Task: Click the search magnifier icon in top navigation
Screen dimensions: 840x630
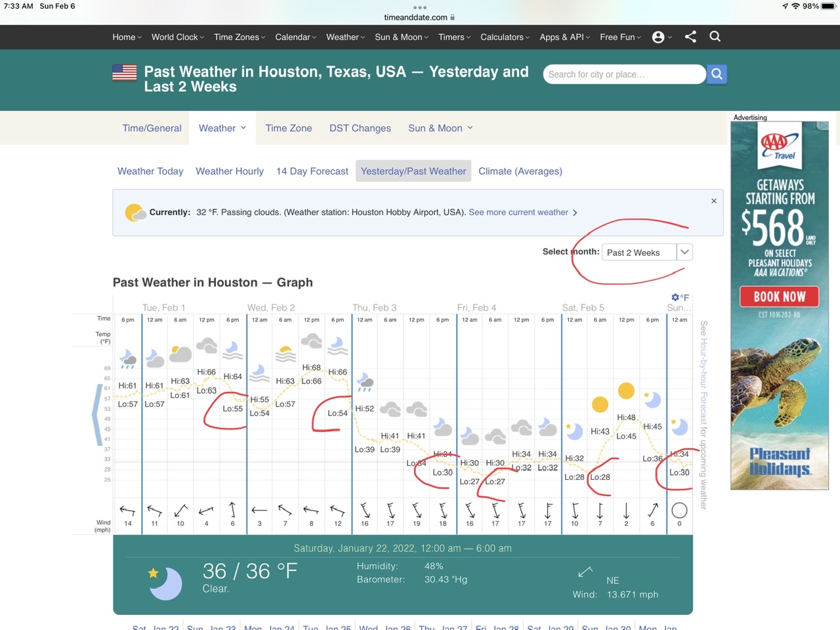Action: 715,37
